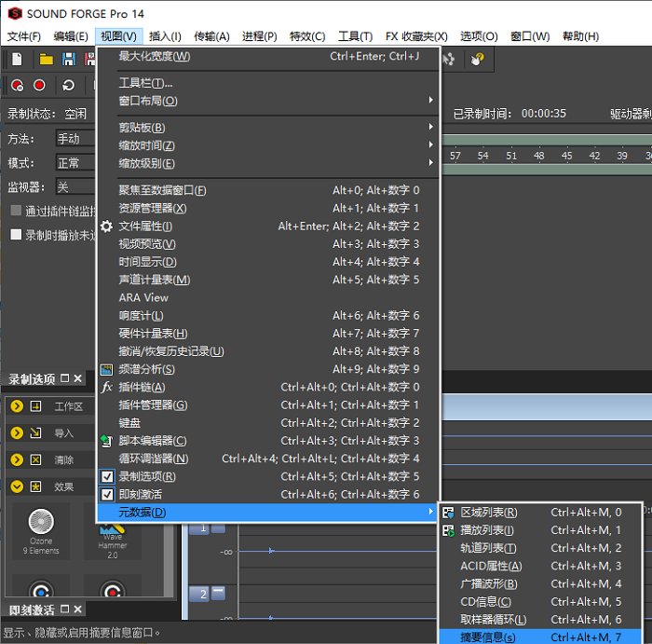Open the FX 收藏夹(X) menu

pyautogui.click(x=416, y=36)
